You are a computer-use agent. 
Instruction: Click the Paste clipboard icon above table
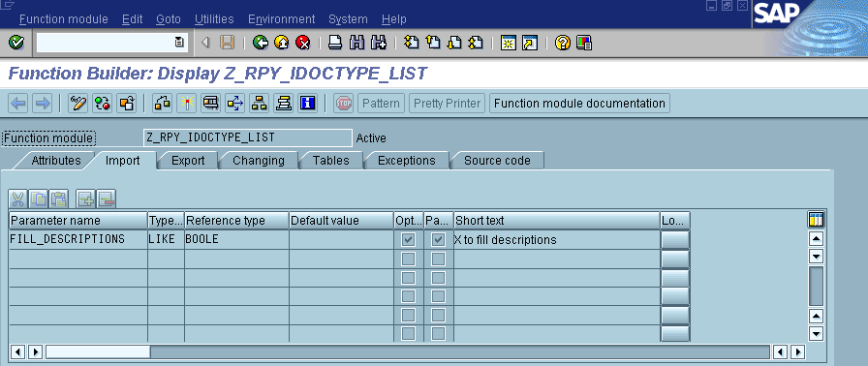(58, 198)
